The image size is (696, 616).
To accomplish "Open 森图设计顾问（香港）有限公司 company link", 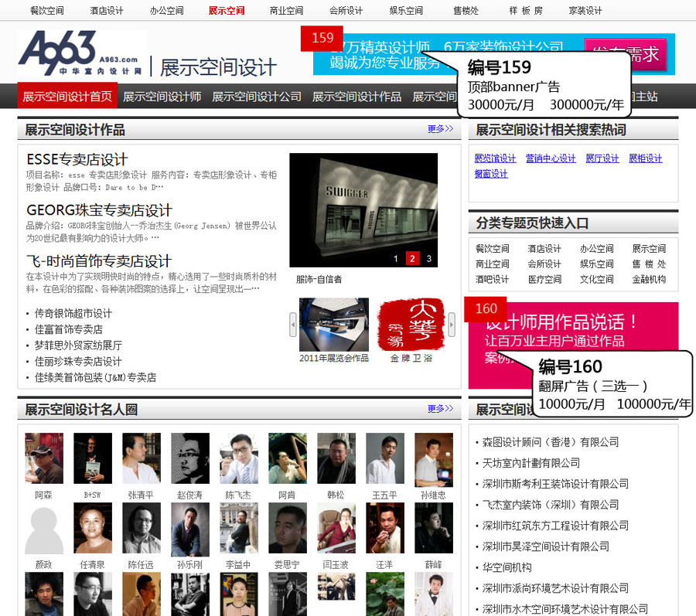I will (x=551, y=441).
